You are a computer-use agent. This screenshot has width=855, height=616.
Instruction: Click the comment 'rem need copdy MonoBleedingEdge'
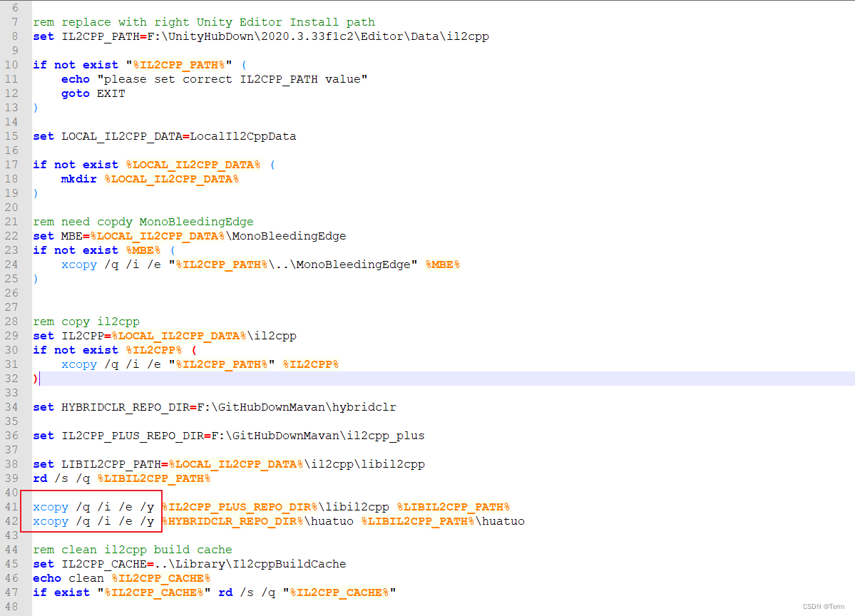point(143,222)
